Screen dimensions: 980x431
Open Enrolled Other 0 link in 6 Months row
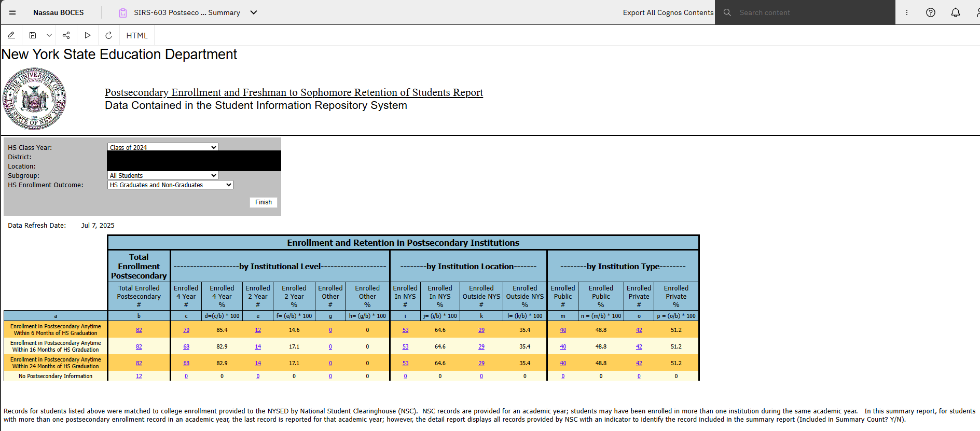[330, 330]
